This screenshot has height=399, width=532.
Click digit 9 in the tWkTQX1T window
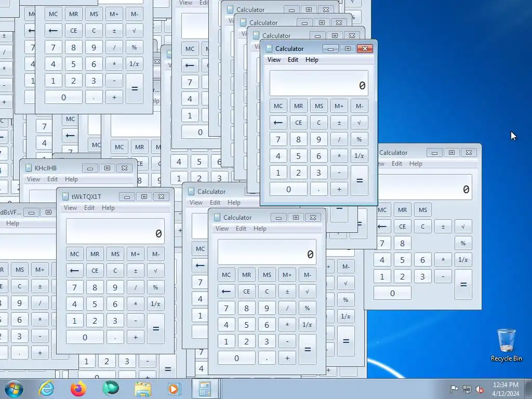(115, 287)
